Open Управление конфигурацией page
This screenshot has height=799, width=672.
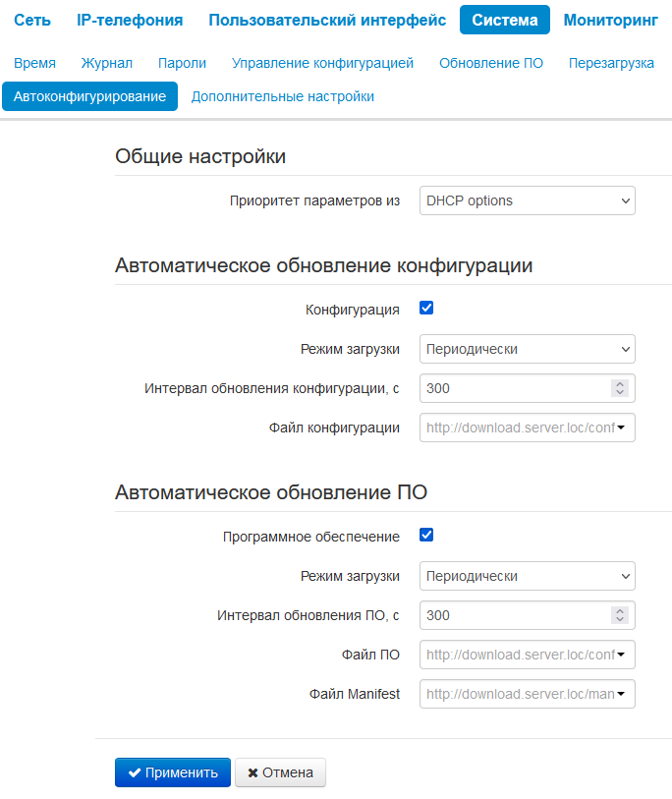pyautogui.click(x=322, y=63)
